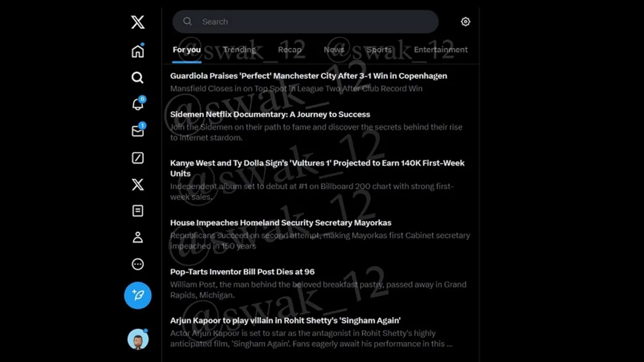Click the blue compose post button
Viewport: 644px width, 362px height.
138,295
